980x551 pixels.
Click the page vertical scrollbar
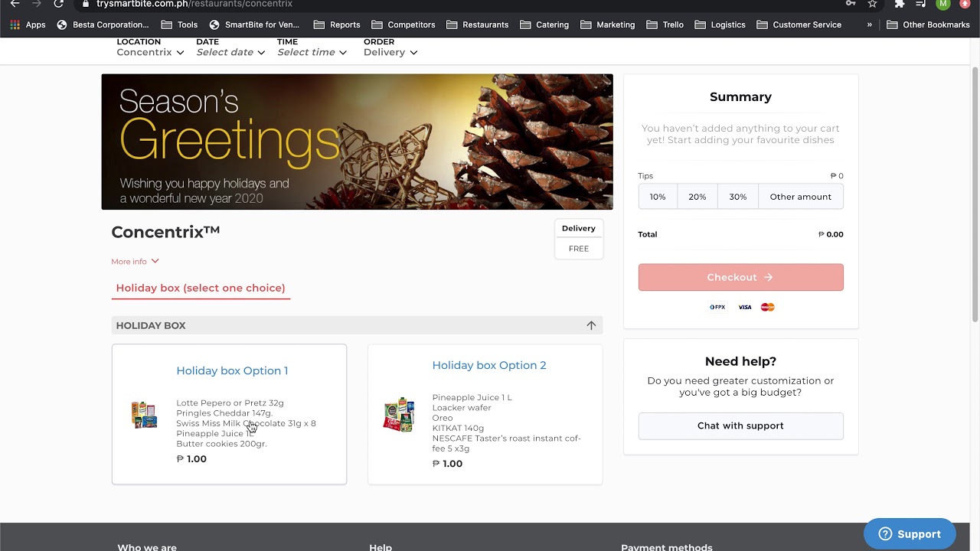[975, 194]
